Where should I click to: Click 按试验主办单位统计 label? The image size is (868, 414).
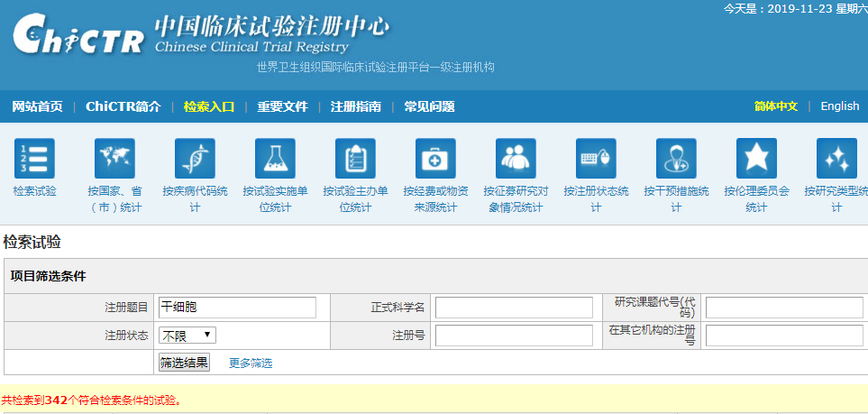point(355,199)
